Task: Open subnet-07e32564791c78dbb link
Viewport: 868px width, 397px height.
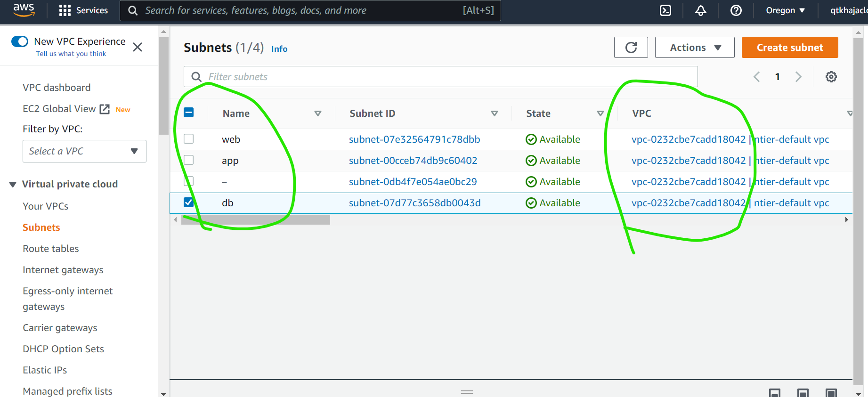Action: [414, 139]
